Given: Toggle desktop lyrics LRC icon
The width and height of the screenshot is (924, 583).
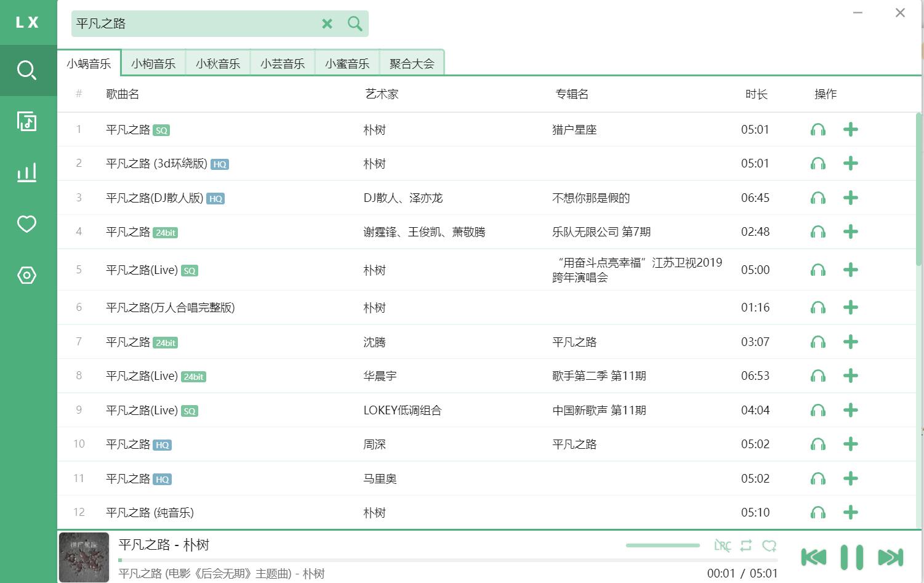Looking at the screenshot, I should (722, 545).
